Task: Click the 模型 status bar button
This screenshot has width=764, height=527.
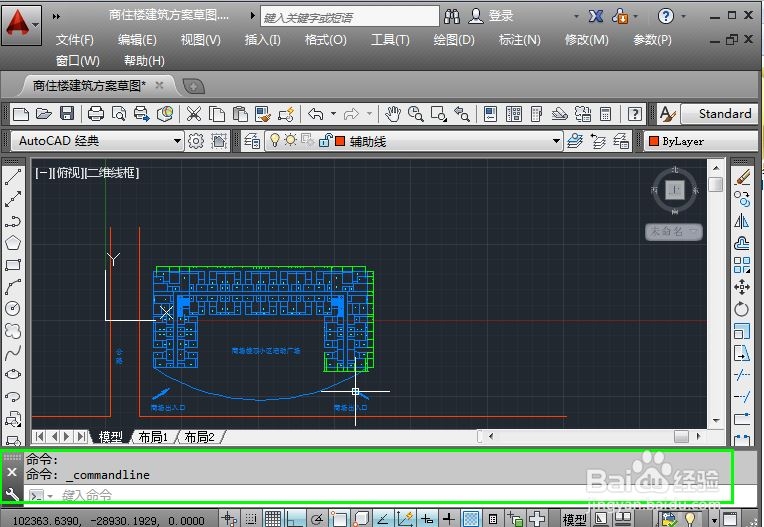Action: (x=574, y=519)
